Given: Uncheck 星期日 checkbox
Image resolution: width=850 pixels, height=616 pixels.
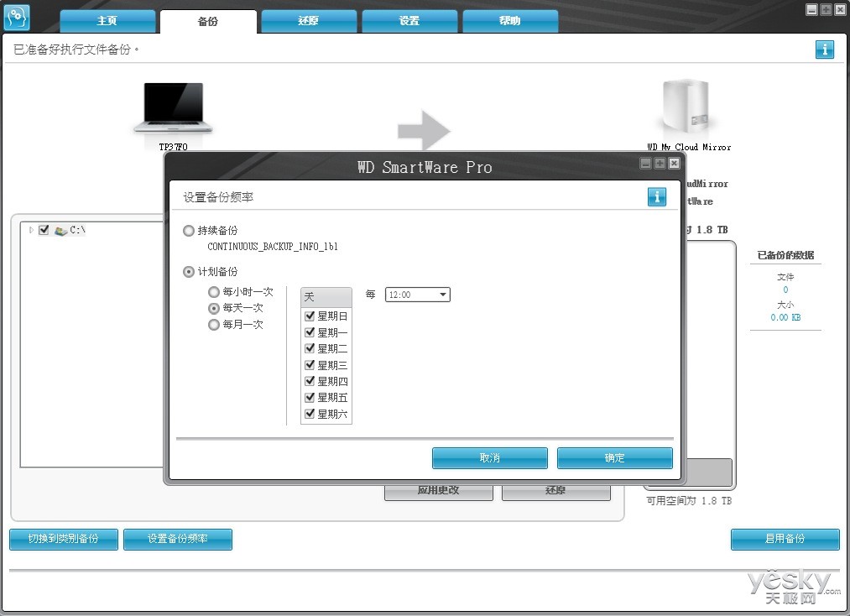Looking at the screenshot, I should coord(310,316).
